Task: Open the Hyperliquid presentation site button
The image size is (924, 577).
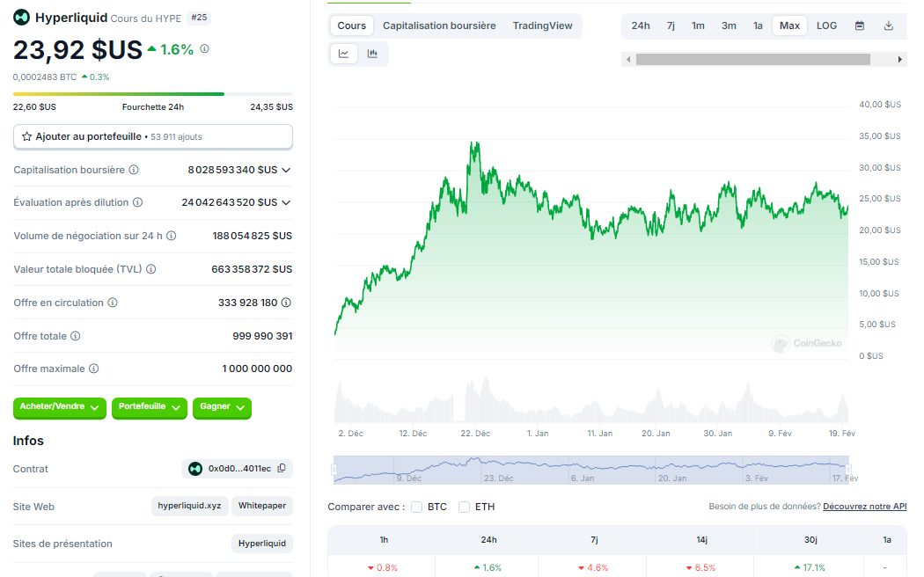Action: point(262,544)
